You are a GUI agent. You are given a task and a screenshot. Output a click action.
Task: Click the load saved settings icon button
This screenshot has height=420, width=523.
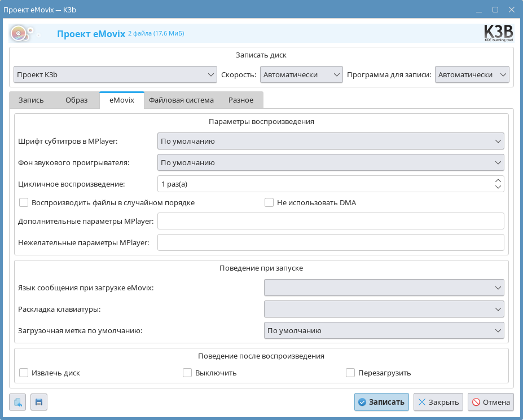tap(17, 402)
